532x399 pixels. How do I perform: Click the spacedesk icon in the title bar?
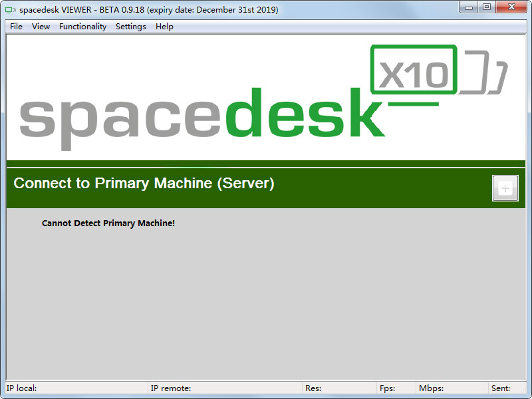9,8
